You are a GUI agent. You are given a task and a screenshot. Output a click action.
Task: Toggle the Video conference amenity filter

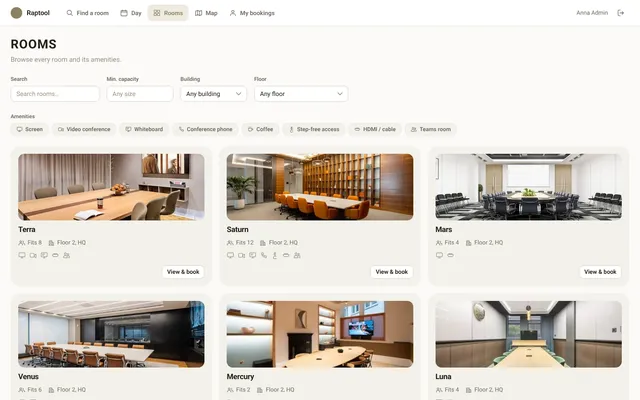[84, 129]
